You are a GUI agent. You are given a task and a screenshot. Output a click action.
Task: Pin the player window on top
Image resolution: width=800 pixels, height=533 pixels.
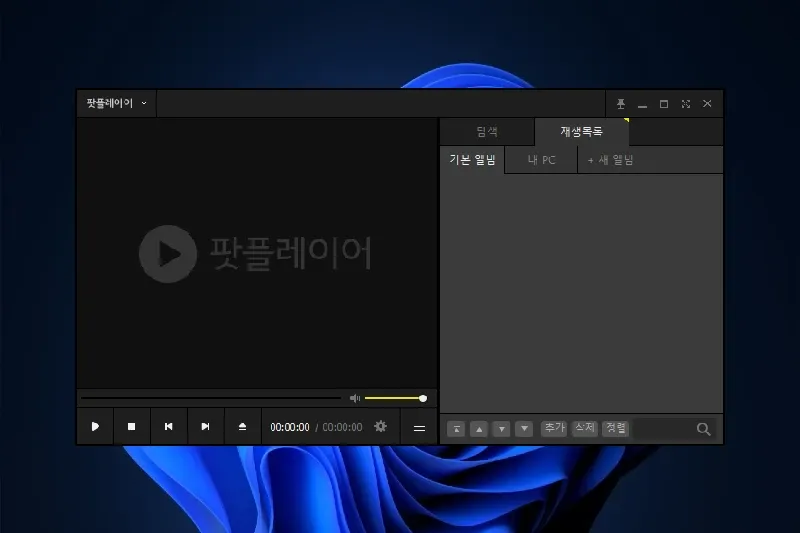coord(620,104)
